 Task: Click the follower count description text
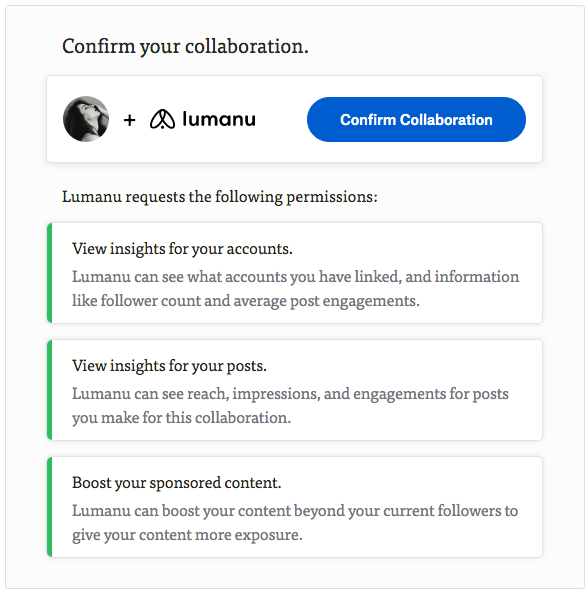pyautogui.click(x=296, y=289)
